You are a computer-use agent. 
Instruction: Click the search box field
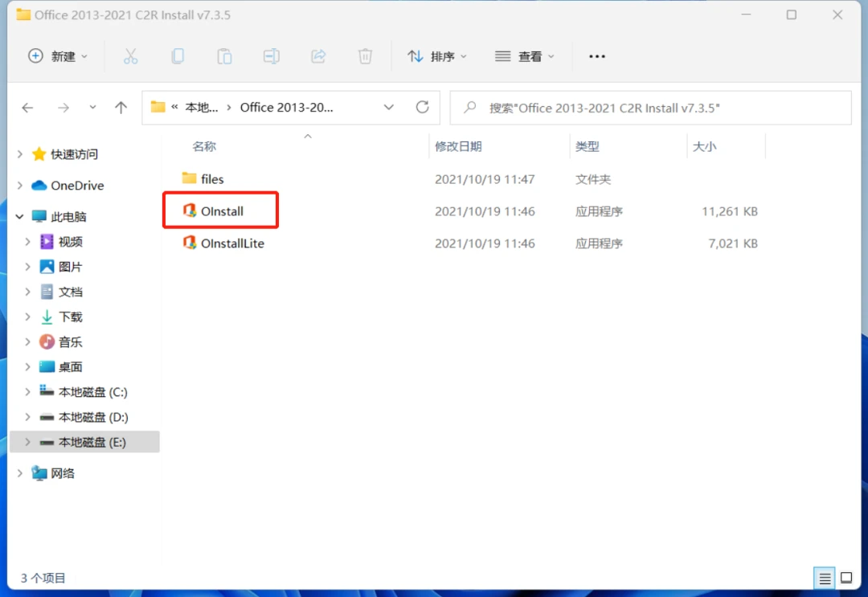[x=650, y=108]
